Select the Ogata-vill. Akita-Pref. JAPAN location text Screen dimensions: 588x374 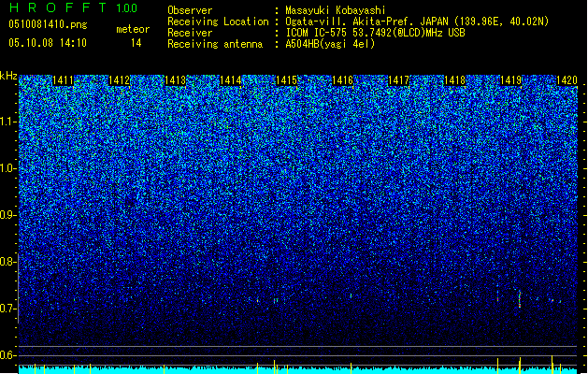click(x=417, y=22)
